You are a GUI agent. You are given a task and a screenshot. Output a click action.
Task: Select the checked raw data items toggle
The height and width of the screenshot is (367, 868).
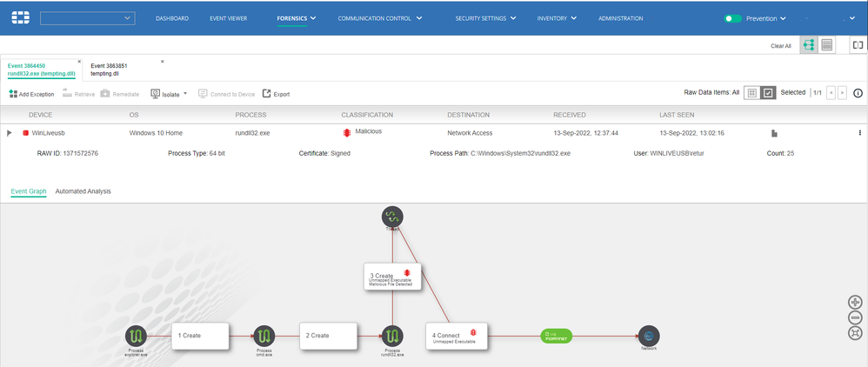(x=768, y=93)
